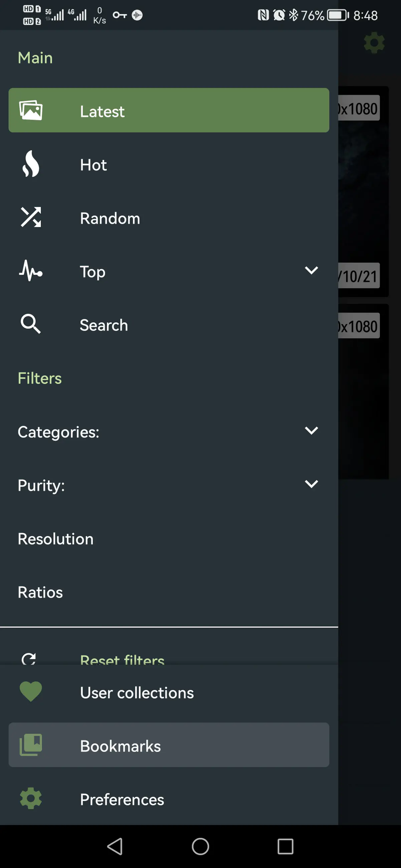Tap the Top pulse icon

31,270
